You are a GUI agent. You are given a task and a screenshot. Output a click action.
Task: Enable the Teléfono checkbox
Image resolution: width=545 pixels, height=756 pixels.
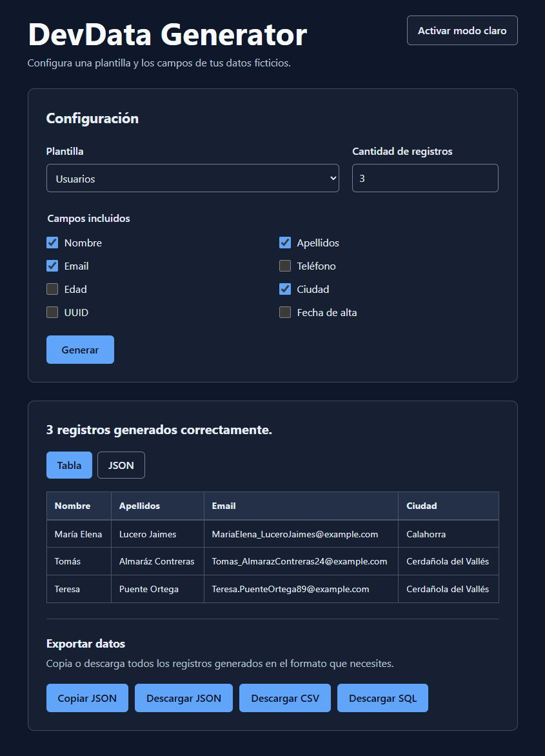(285, 266)
